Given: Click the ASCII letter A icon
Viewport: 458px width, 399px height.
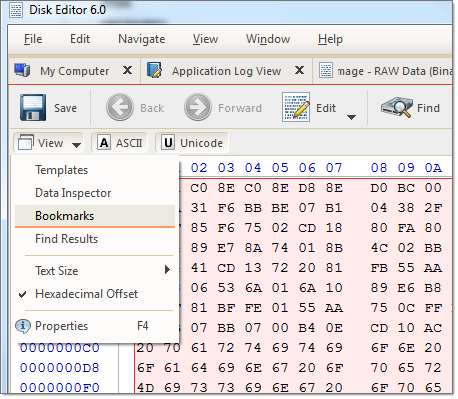Looking at the screenshot, I should point(104,143).
